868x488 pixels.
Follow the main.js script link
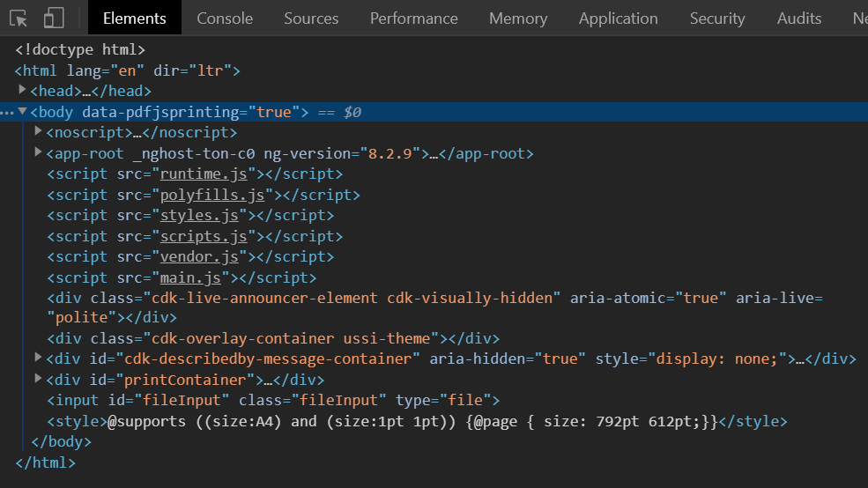[190, 278]
